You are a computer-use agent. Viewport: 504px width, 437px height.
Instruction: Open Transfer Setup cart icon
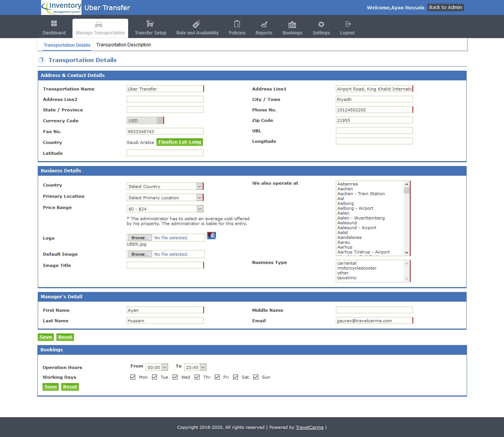[x=150, y=24]
